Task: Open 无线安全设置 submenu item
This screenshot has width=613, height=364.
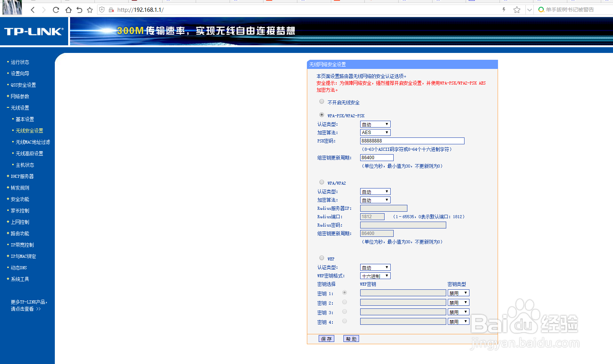Action: click(29, 131)
